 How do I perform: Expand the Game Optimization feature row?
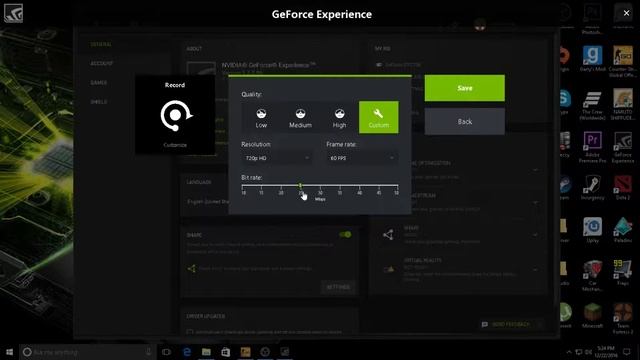pos(536,169)
